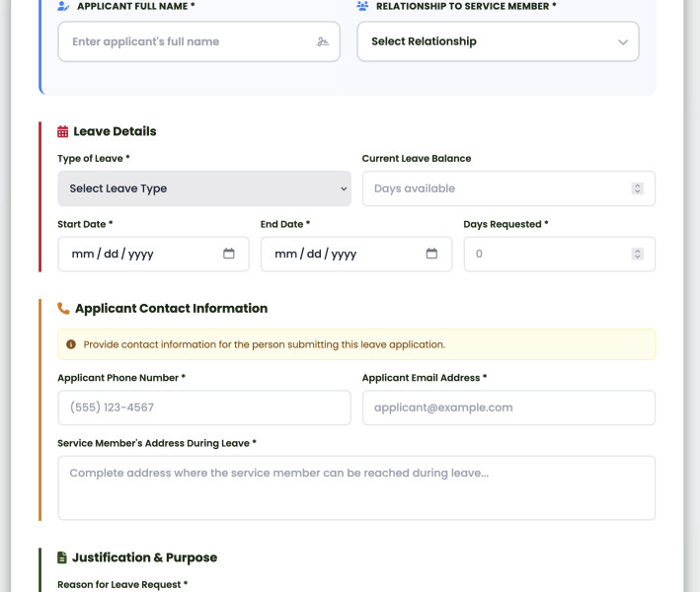Screen dimensions: 700x592
Task: Click the Leave Details calendar icon
Action: click(x=63, y=131)
